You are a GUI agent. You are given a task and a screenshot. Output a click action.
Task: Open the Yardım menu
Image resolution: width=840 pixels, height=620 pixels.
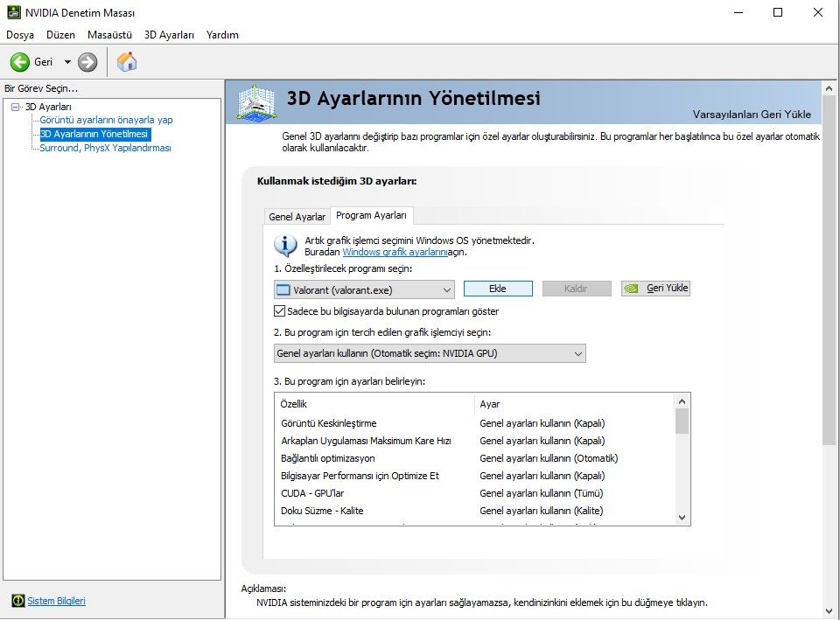click(x=222, y=35)
